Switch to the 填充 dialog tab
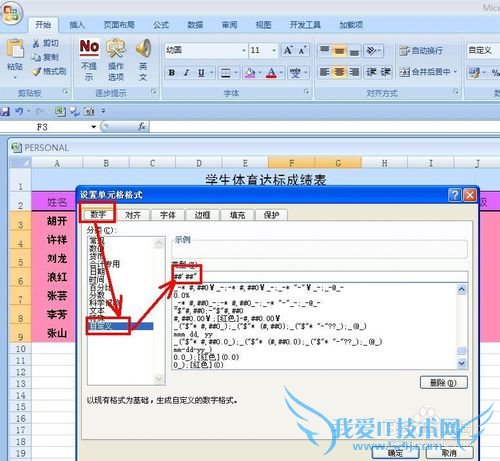500x461 pixels. pyautogui.click(x=237, y=215)
